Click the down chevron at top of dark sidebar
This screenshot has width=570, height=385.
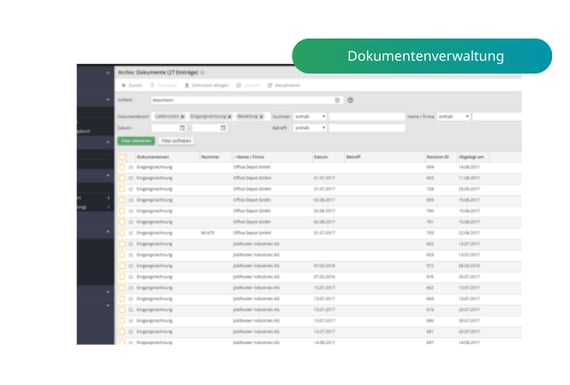(108, 73)
